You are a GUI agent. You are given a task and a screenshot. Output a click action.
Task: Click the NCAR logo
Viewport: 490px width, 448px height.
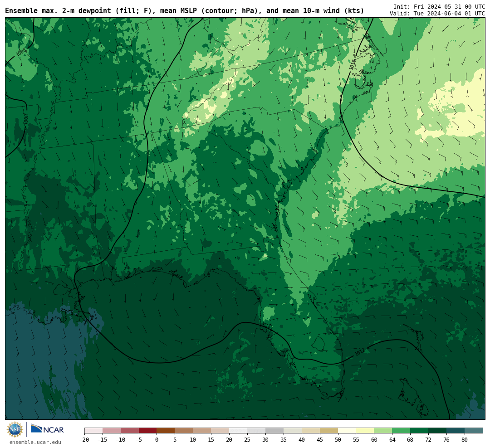click(47, 429)
